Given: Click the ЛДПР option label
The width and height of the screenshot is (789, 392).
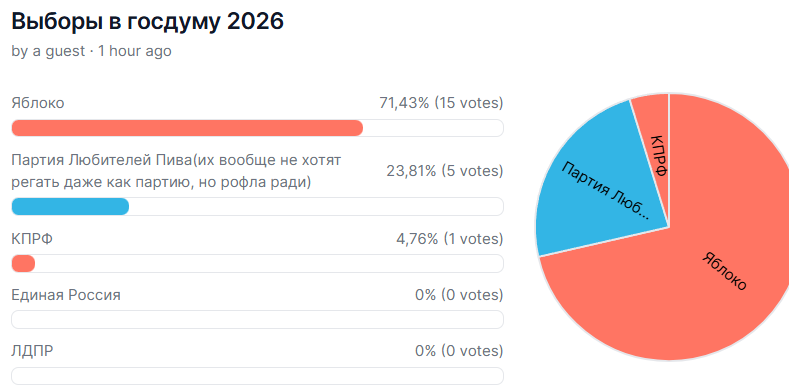Looking at the screenshot, I should [x=32, y=351].
